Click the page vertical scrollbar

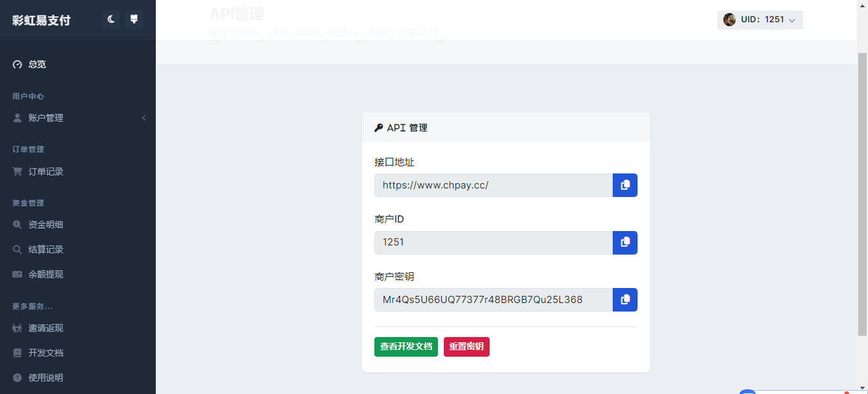(862, 196)
